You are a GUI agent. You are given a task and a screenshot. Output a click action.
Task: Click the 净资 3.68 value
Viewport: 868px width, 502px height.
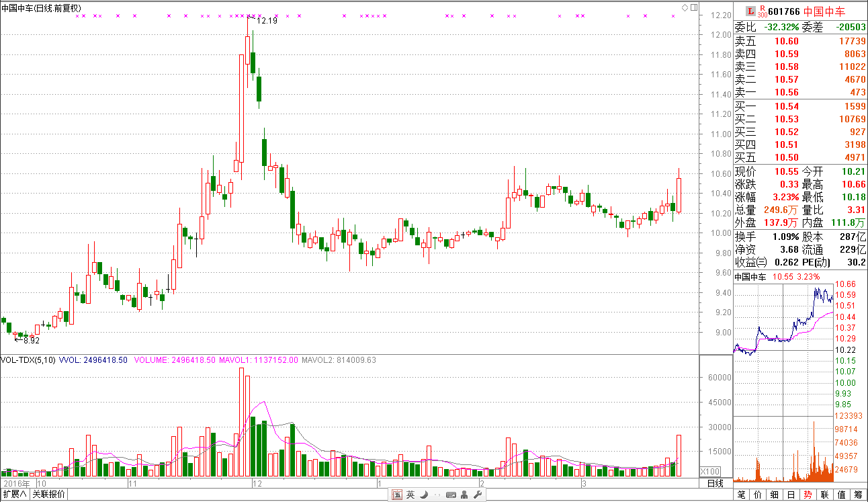[789, 249]
